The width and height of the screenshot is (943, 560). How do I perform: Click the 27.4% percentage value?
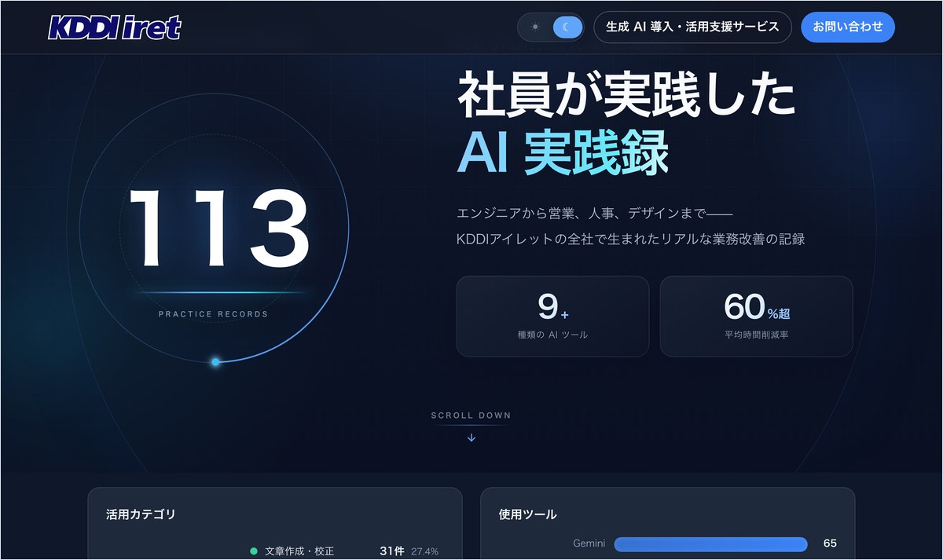click(x=424, y=551)
